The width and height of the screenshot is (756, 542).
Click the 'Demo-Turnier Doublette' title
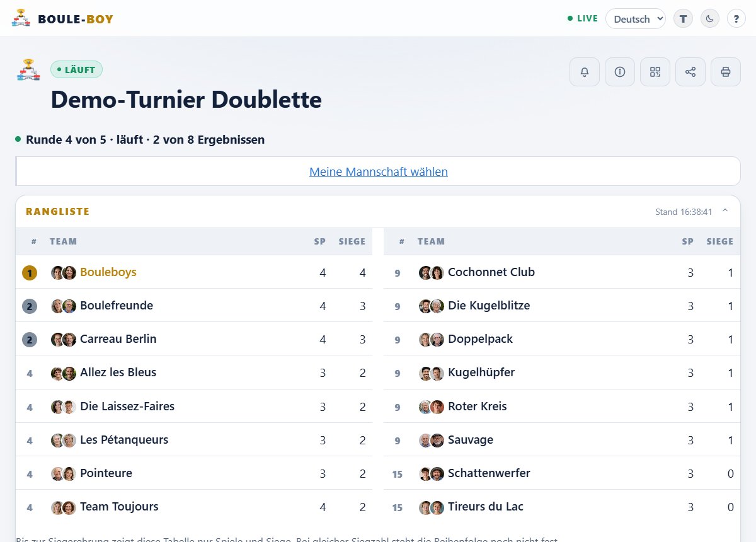[x=186, y=100]
